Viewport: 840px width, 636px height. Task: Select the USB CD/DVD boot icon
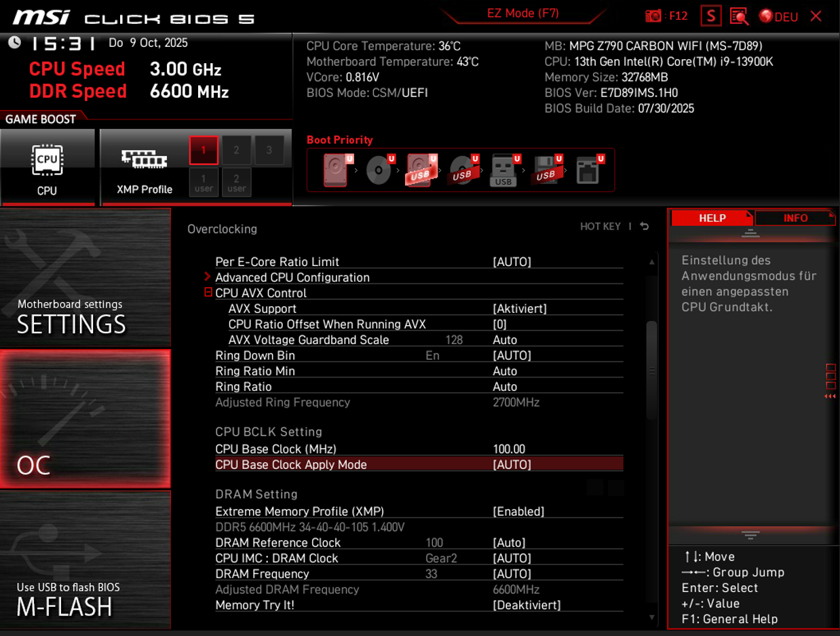pyautogui.click(x=463, y=170)
